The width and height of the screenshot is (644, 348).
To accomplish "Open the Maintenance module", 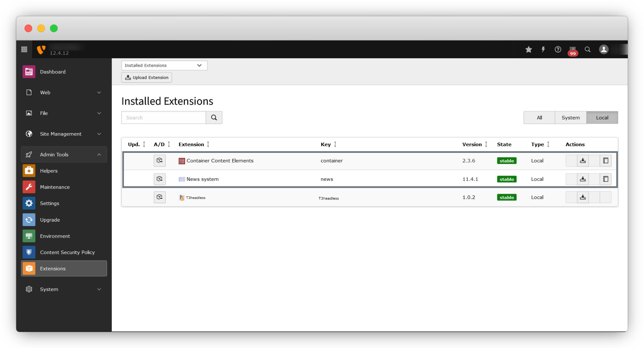I will pyautogui.click(x=55, y=187).
